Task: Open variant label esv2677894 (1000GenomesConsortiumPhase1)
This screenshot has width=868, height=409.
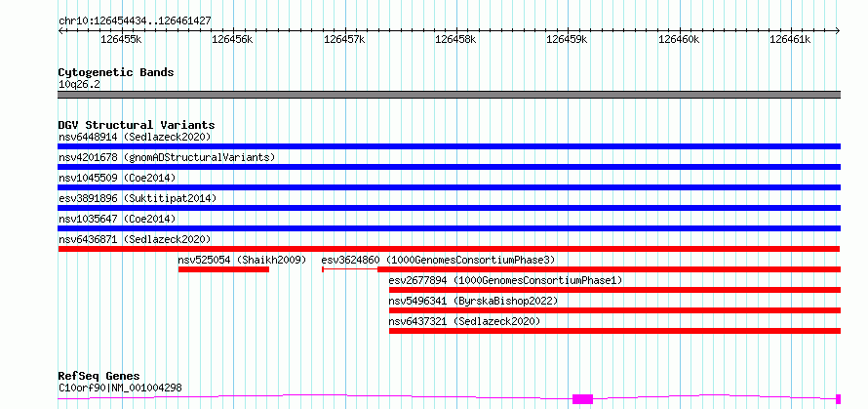Action: pos(506,280)
